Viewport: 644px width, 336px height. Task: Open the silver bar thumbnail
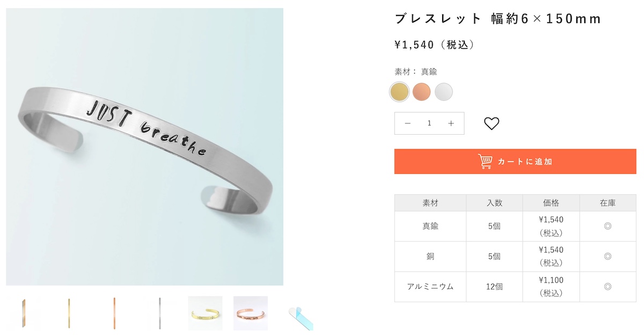click(x=160, y=313)
